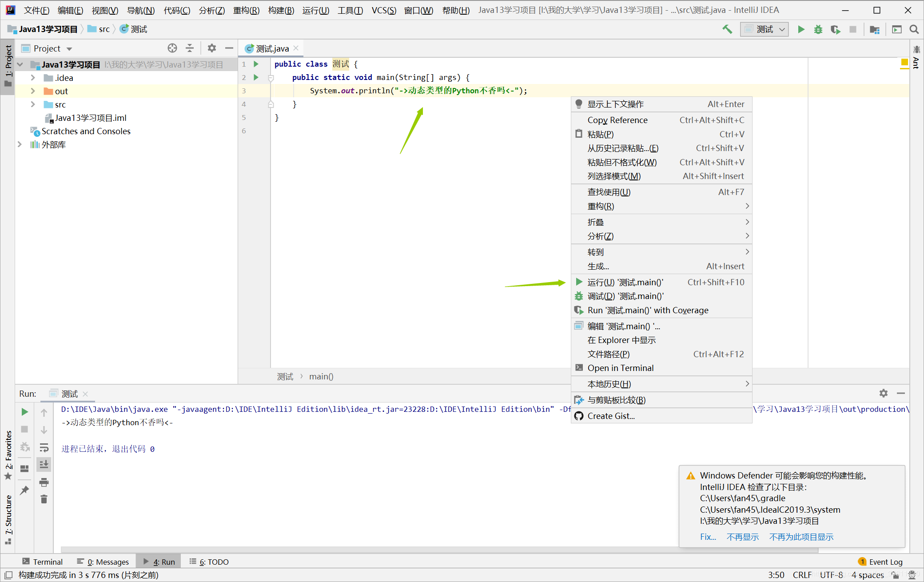Screen dimensions: 924x582
Task: Click the Search Everywhere magnifier icon
Action: 914,29
